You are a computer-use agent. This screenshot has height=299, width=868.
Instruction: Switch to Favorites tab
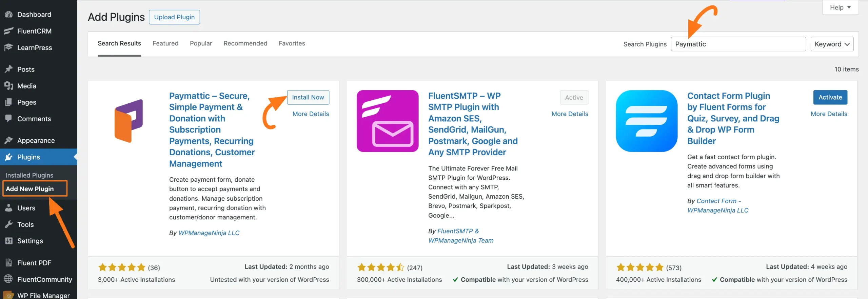(x=292, y=43)
